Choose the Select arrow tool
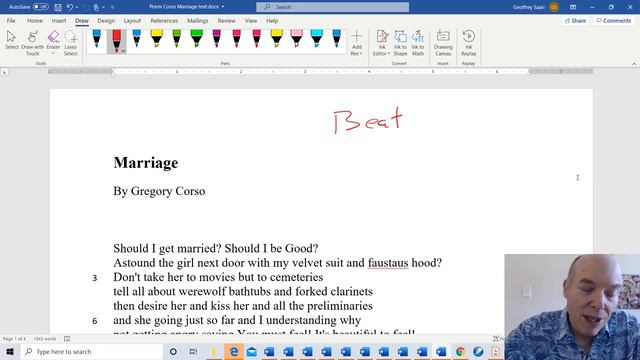The width and height of the screenshot is (640, 360). (x=11, y=40)
